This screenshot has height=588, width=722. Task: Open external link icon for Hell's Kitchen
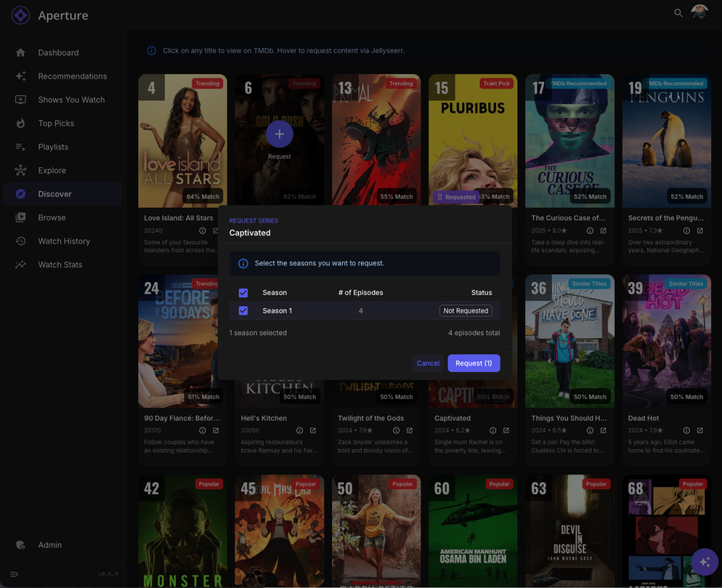pyautogui.click(x=313, y=430)
